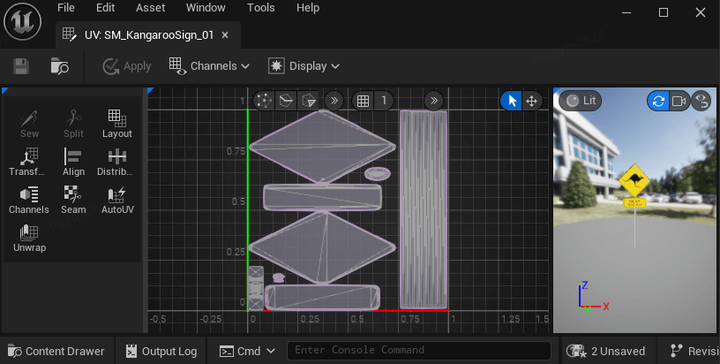The image size is (720, 364).
Task: Activate the Select cursor mode
Action: pyautogui.click(x=512, y=101)
